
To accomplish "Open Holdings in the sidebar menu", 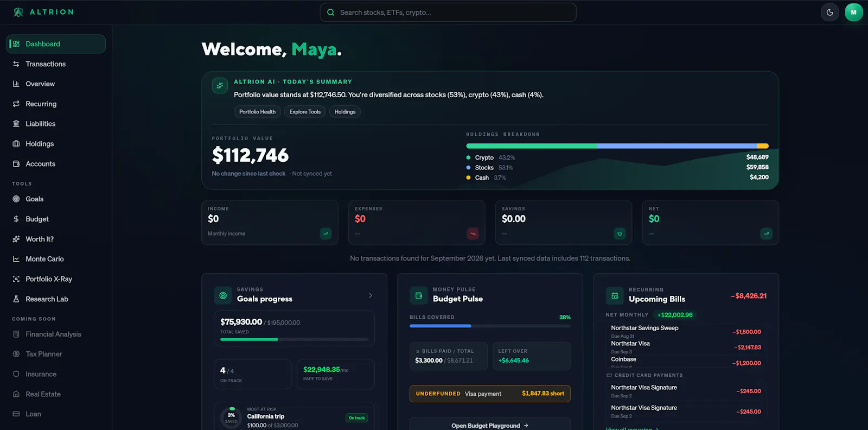I will 56,144.
